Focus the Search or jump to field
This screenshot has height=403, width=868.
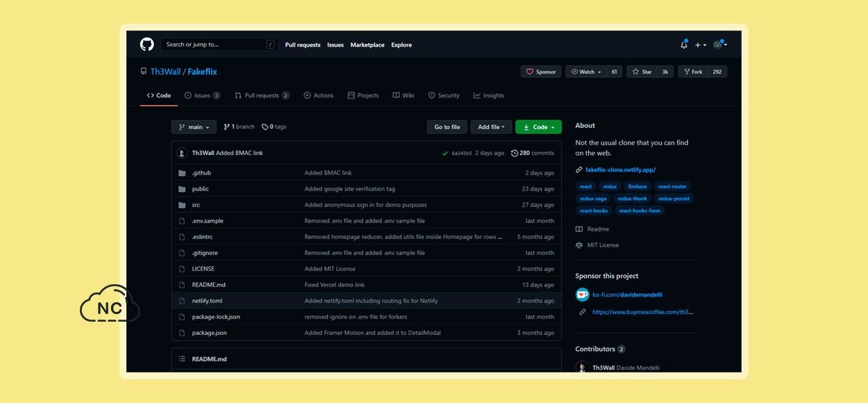(x=219, y=44)
